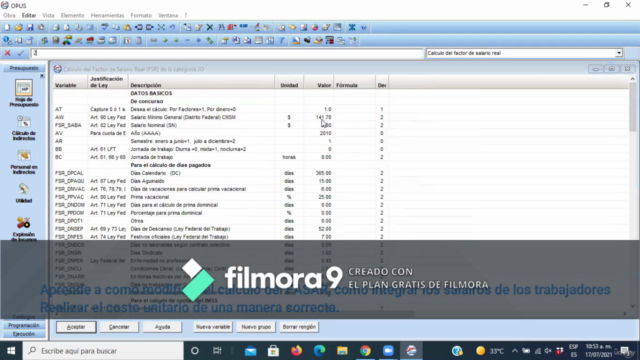Select the Ejecución sidebar tab
The height and width of the screenshot is (360, 640).
[x=24, y=334]
